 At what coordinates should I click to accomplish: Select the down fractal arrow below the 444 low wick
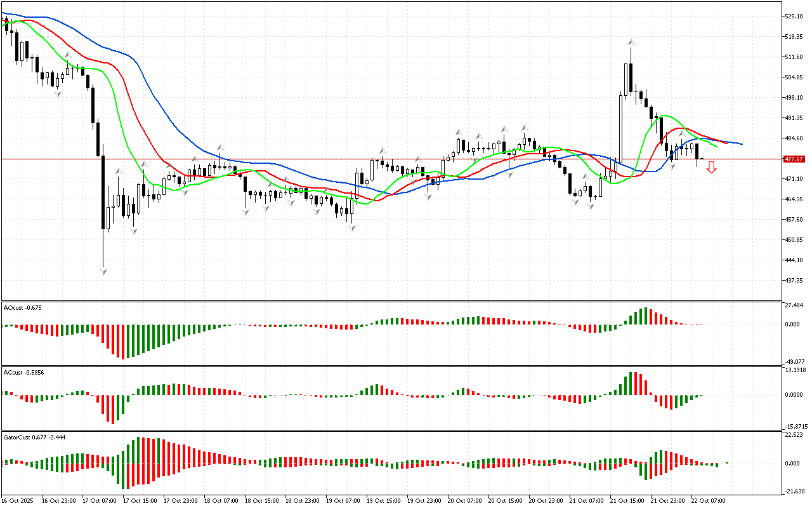click(103, 272)
